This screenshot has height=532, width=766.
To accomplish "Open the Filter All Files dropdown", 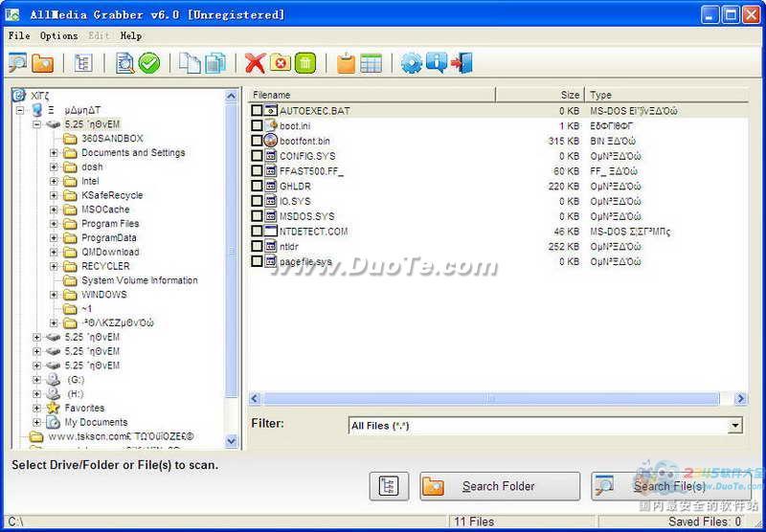I will pyautogui.click(x=734, y=426).
